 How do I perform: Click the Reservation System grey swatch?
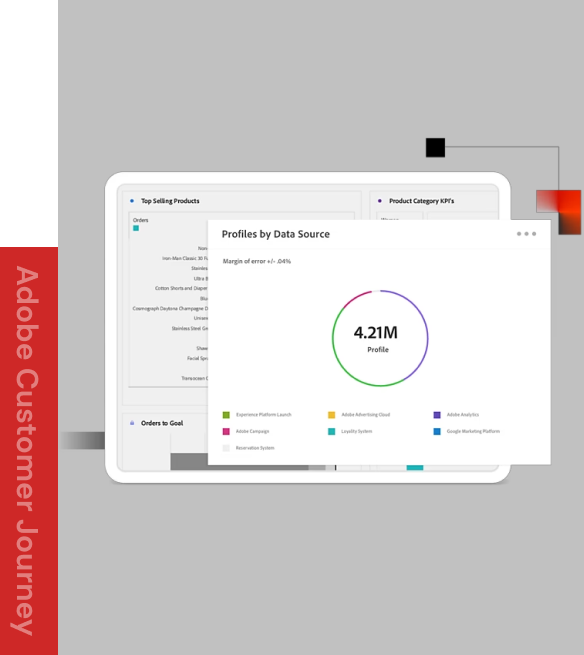coord(226,448)
